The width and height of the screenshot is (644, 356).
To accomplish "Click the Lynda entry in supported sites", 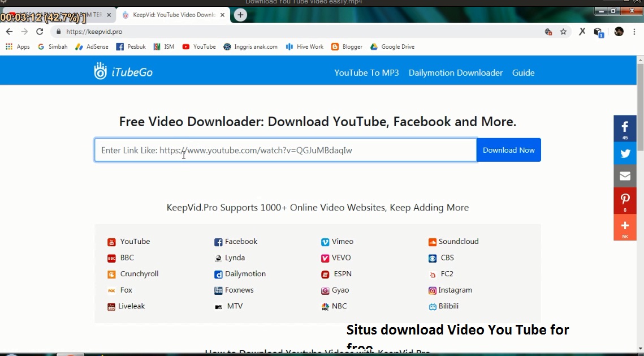I will pos(230,258).
